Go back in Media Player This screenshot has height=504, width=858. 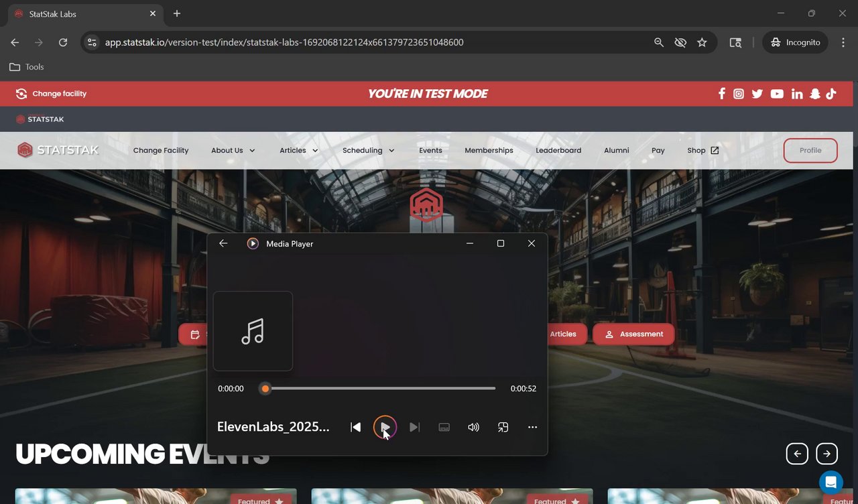[x=223, y=243]
